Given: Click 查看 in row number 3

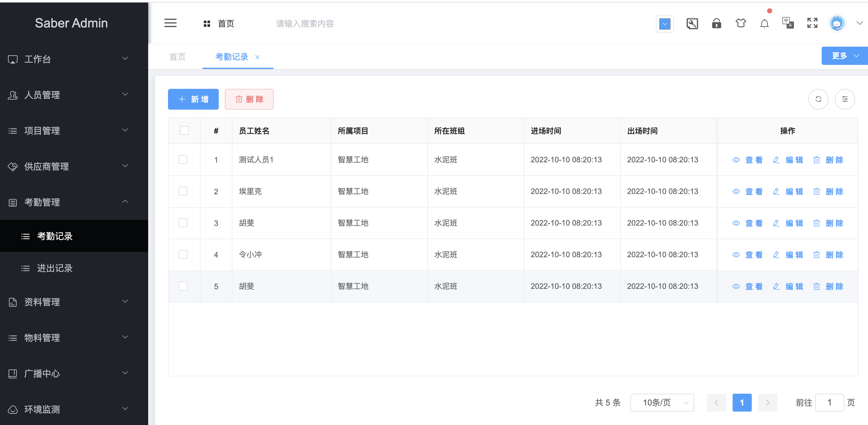Looking at the screenshot, I should pos(747,223).
